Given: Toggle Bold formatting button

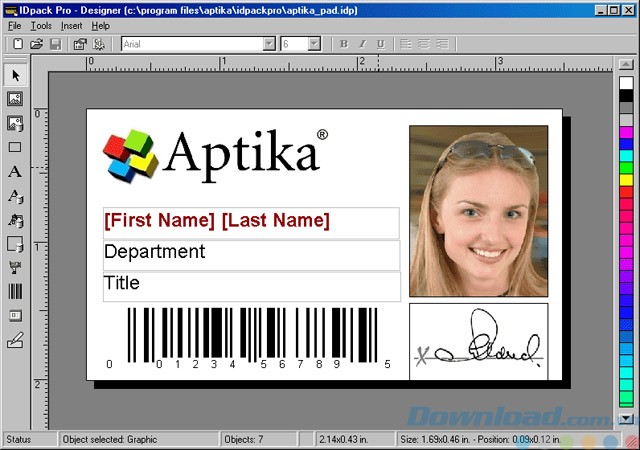Looking at the screenshot, I should coord(344,44).
